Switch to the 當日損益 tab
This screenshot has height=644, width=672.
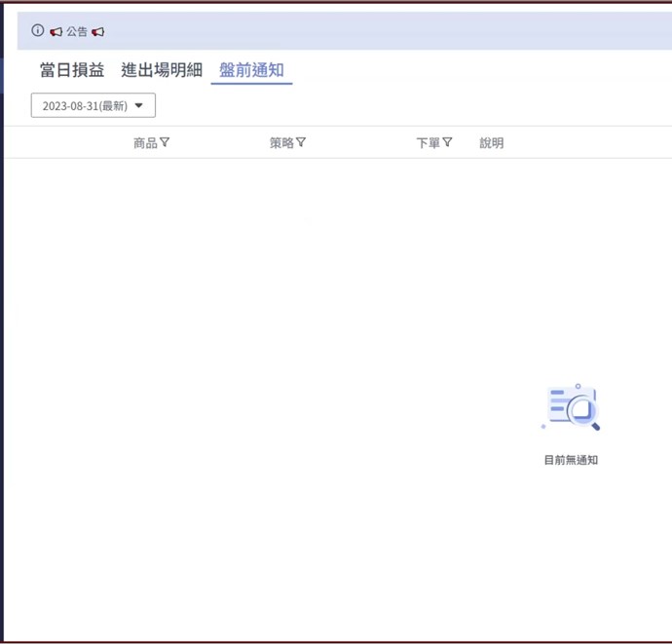click(x=72, y=70)
